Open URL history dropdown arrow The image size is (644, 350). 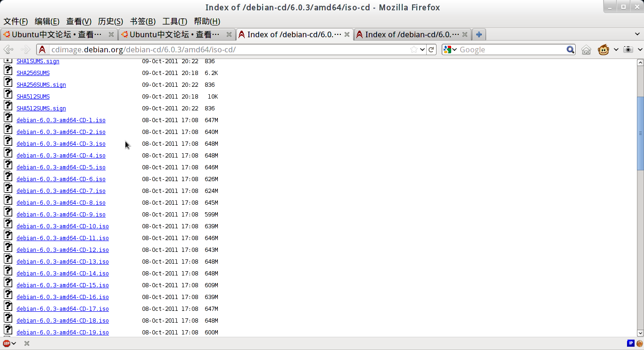coord(422,50)
